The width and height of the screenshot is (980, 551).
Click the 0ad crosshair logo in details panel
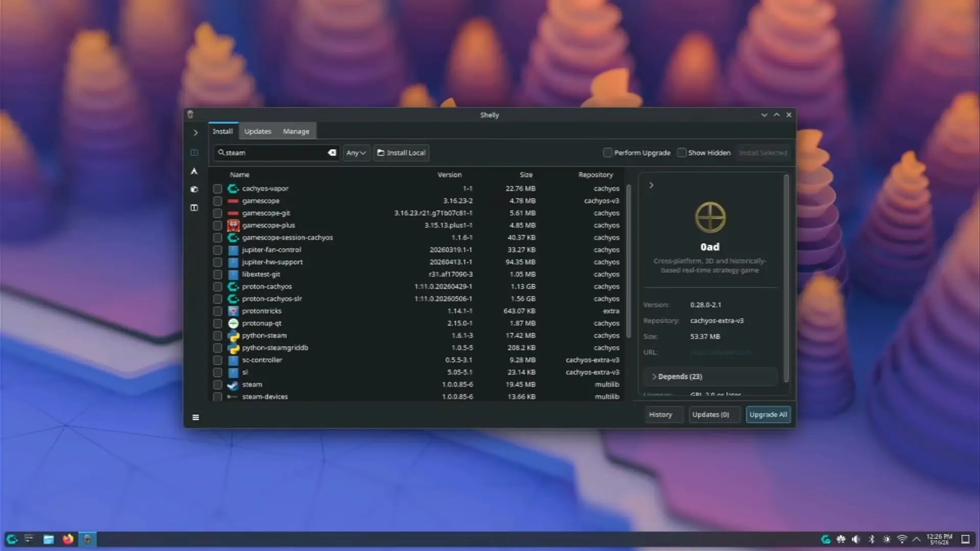[710, 217]
